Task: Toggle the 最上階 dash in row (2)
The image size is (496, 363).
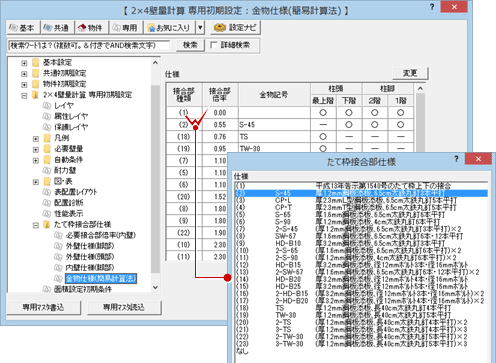Action: click(323, 125)
